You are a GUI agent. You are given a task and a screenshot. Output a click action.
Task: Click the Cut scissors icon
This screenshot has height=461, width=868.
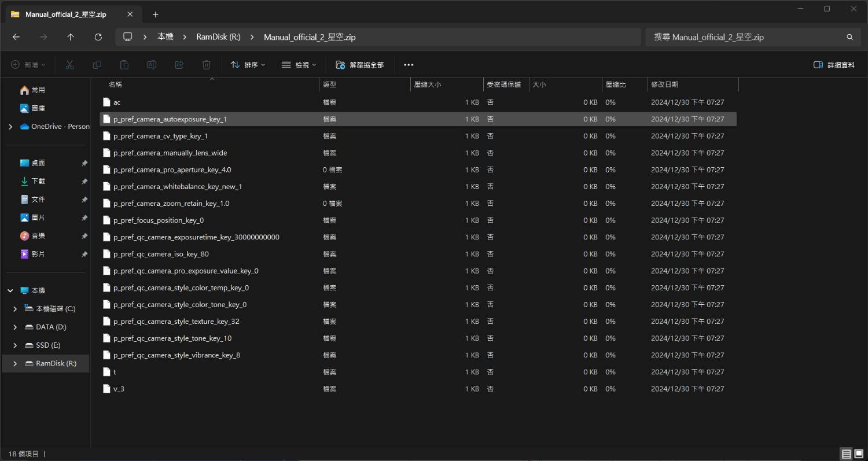coord(70,65)
